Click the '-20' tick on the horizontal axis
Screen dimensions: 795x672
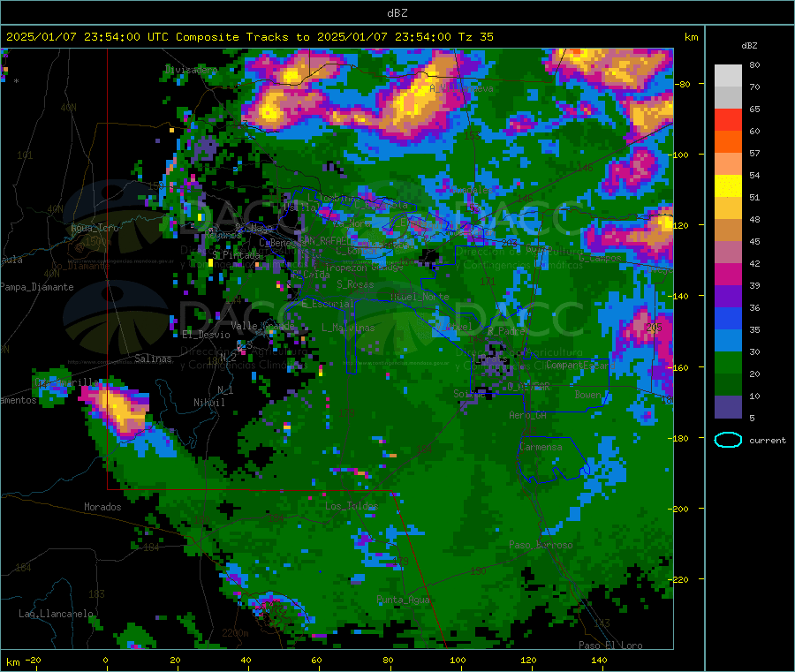point(33,660)
